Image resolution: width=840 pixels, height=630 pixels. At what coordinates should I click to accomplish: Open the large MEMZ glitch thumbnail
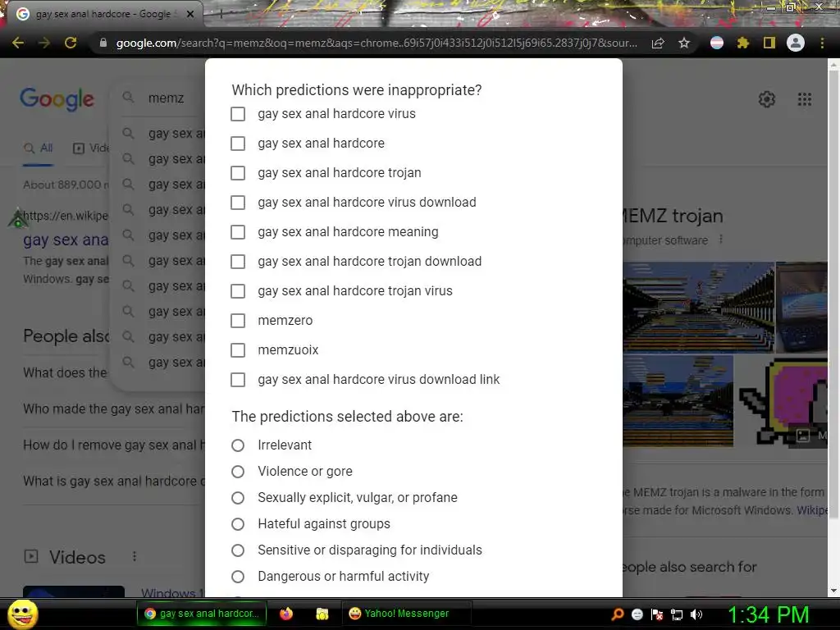698,307
